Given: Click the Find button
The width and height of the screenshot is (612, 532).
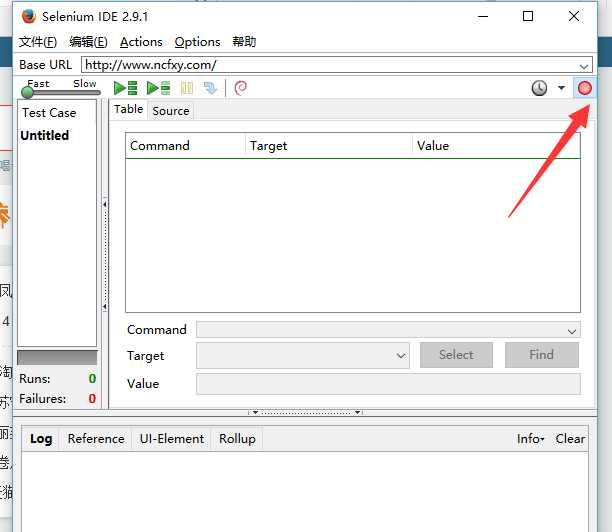Looking at the screenshot, I should point(541,355).
